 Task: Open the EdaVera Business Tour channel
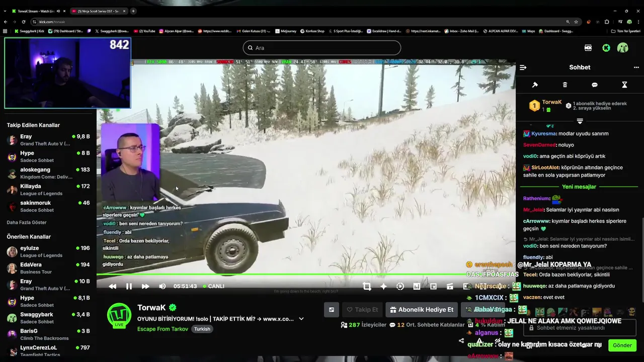tap(48, 268)
